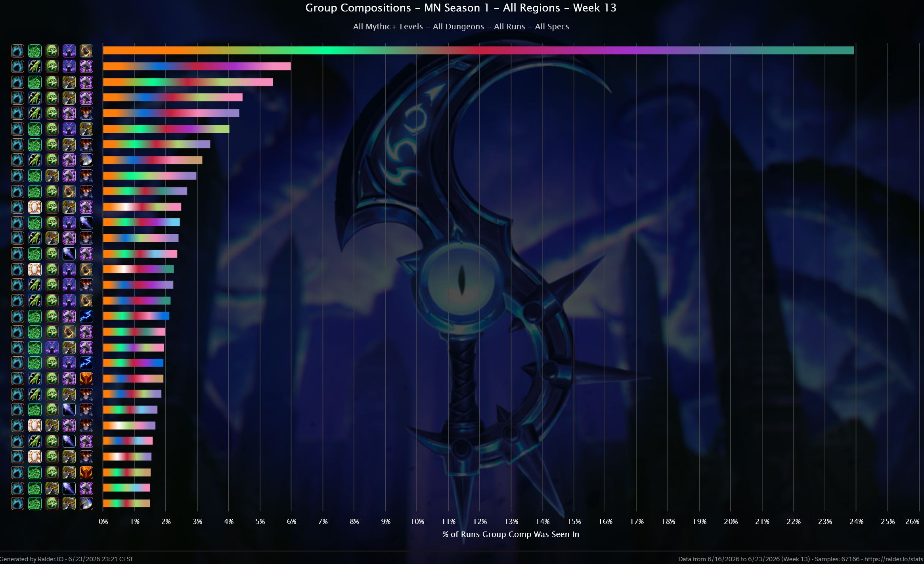Click the green skull icon in the third row
Screen dimensions: 924x564
point(52,82)
